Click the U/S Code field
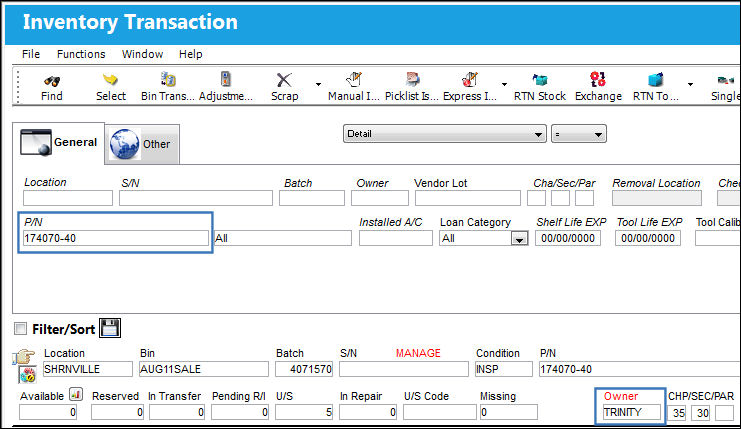The height and width of the screenshot is (429, 741). click(x=440, y=412)
